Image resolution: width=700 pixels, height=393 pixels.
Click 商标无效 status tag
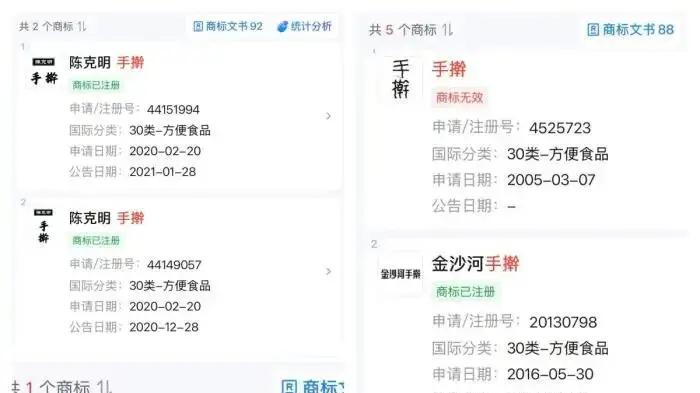pos(459,97)
